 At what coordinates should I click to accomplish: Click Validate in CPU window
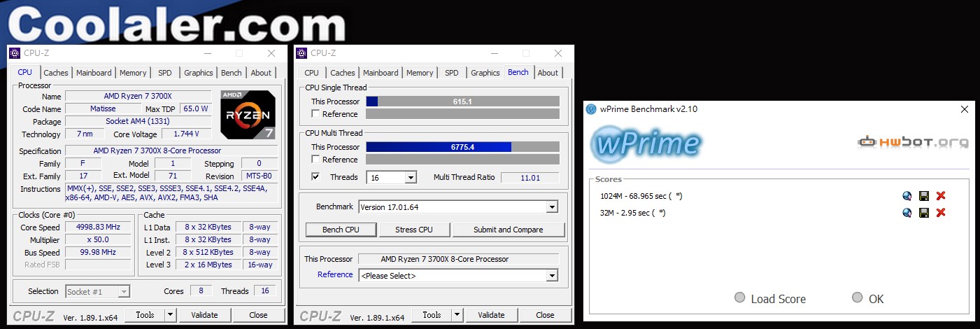click(x=204, y=315)
